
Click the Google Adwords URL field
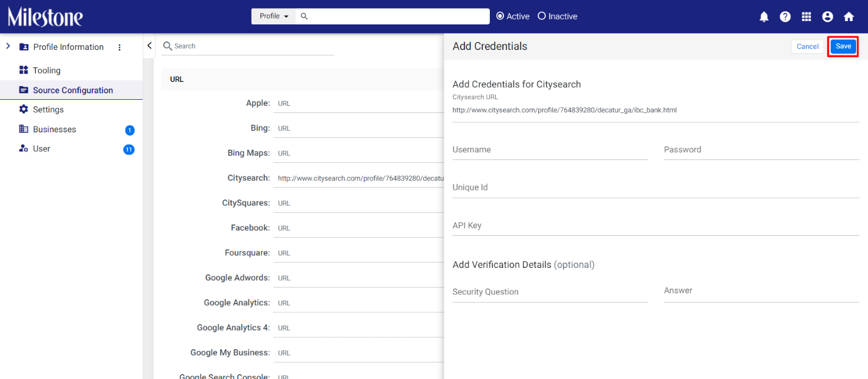(x=359, y=278)
